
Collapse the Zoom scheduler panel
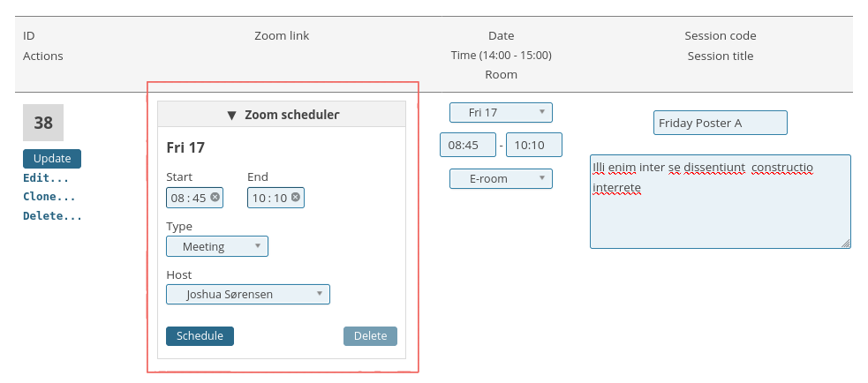coord(282,115)
